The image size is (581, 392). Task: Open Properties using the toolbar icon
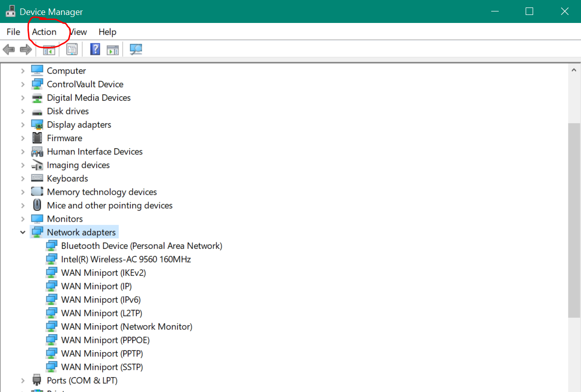pos(72,49)
